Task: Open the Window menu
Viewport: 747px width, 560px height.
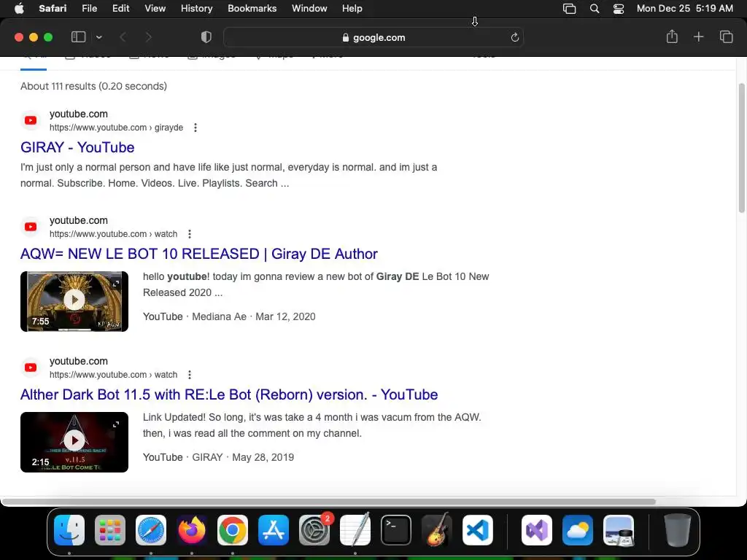Action: (309, 9)
